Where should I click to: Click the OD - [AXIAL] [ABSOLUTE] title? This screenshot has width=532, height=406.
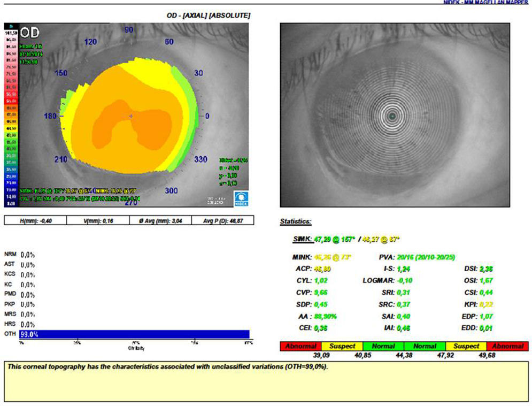[208, 16]
